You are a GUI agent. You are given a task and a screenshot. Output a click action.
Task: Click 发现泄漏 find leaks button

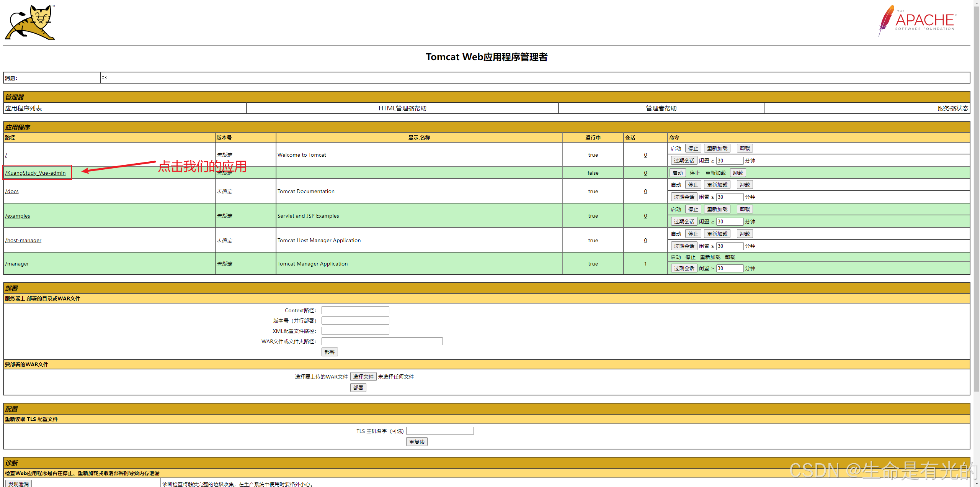(x=18, y=484)
